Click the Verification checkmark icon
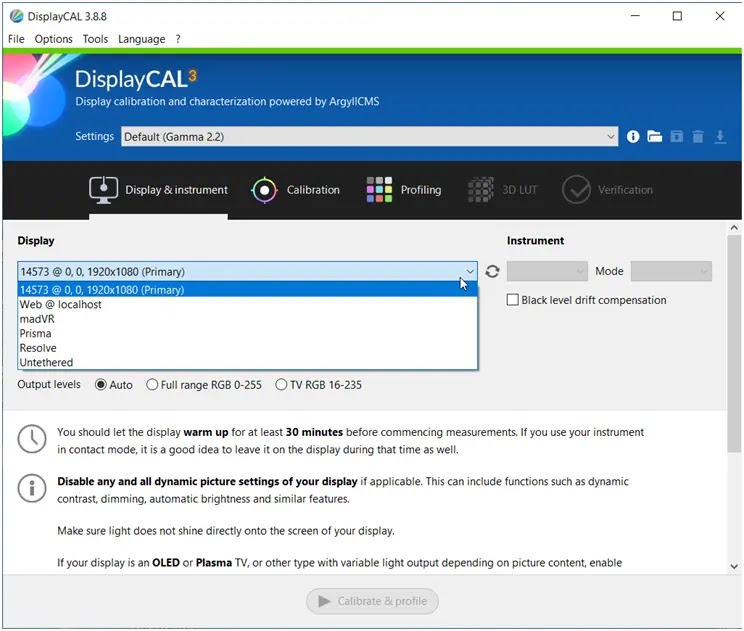The image size is (744, 631). [576, 190]
